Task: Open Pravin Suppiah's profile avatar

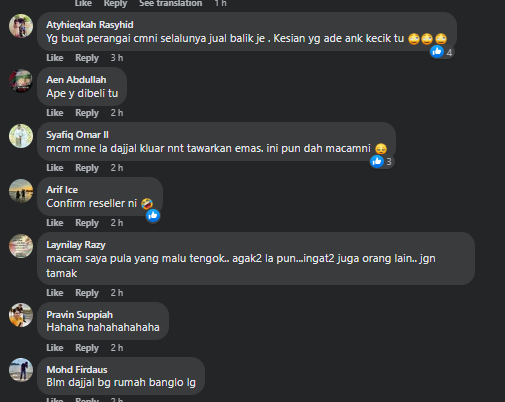Action: [21, 315]
